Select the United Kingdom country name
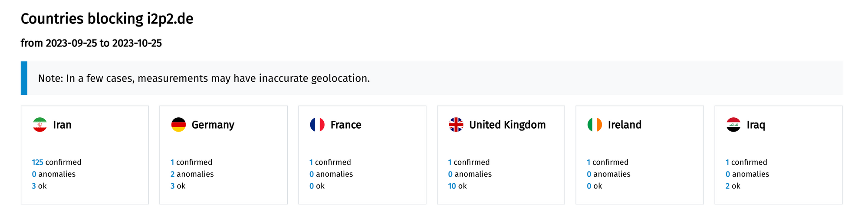Image resolution: width=868 pixels, height=215 pixels. [507, 125]
